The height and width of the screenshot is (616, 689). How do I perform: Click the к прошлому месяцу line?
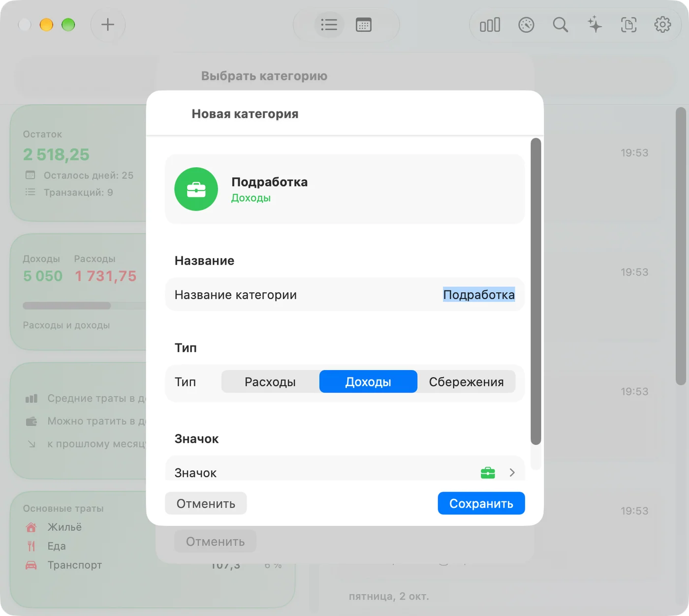point(86,444)
